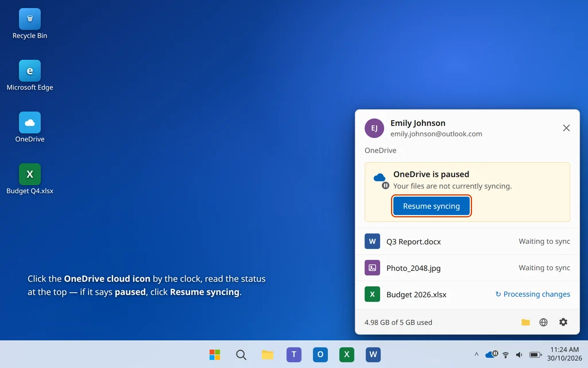Open the OneDrive folder icon in flyout
Viewport: 588px width, 368px height.
pos(525,322)
